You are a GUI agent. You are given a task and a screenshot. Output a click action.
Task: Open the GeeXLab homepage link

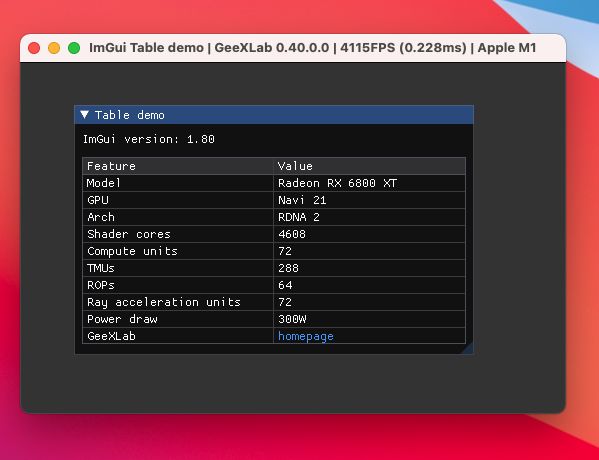(x=306, y=336)
